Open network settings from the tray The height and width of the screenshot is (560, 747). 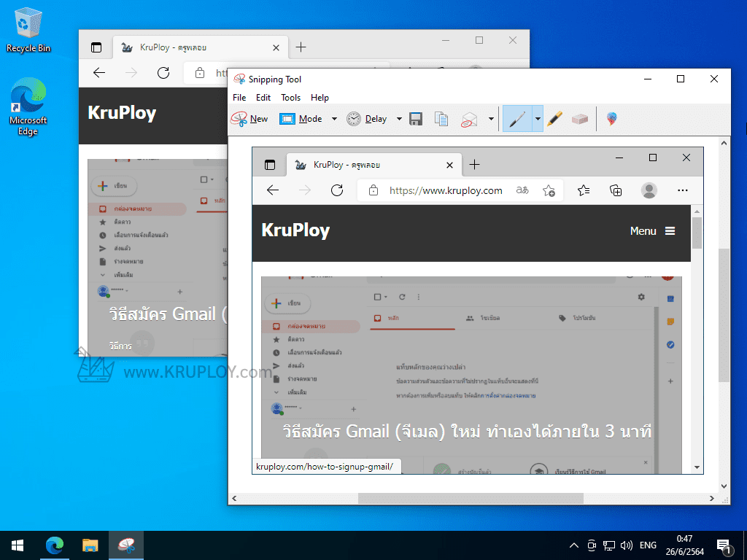[609, 545]
